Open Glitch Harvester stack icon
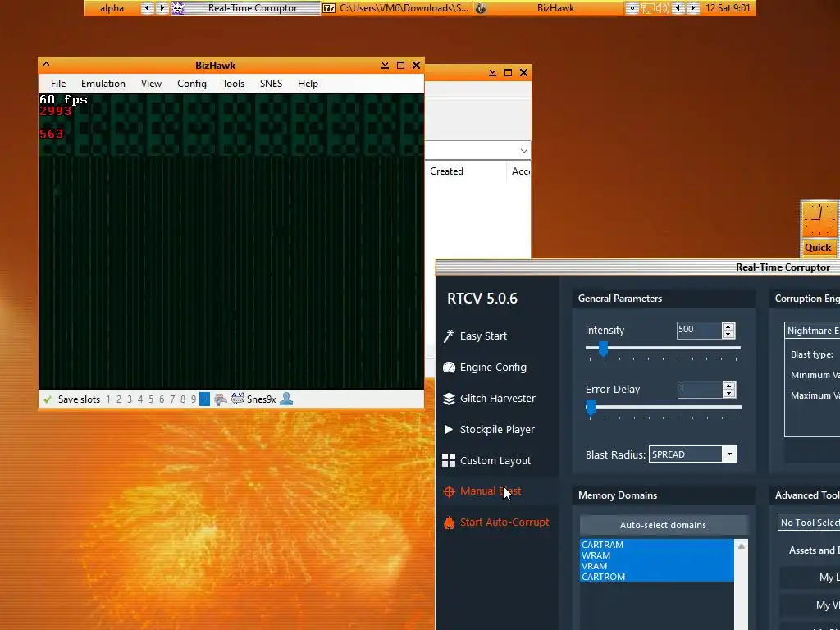Image resolution: width=840 pixels, height=630 pixels. point(449,399)
